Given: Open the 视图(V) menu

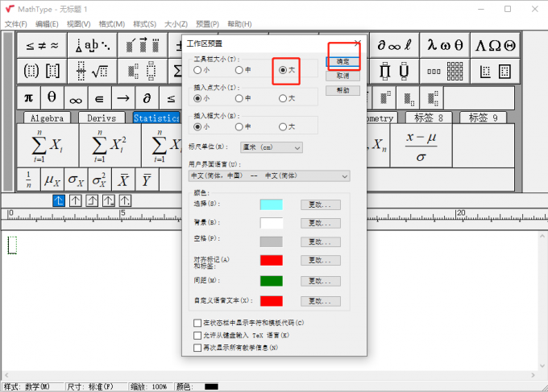Looking at the screenshot, I should click(x=78, y=24).
